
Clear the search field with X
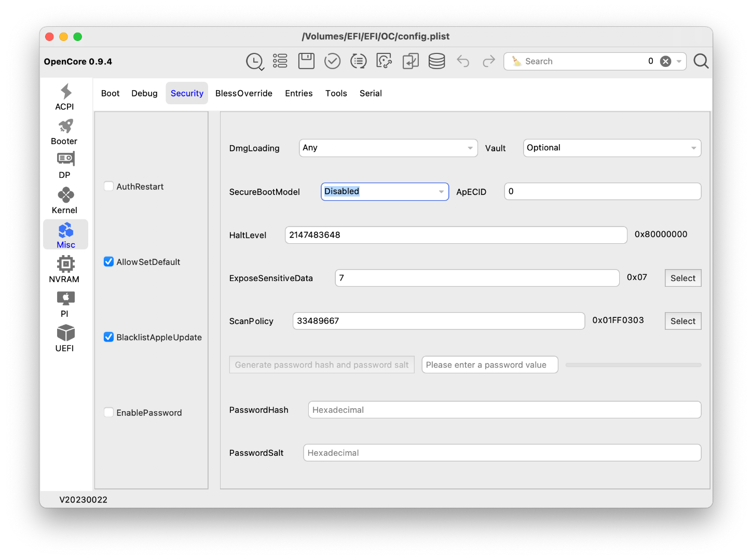tap(665, 61)
